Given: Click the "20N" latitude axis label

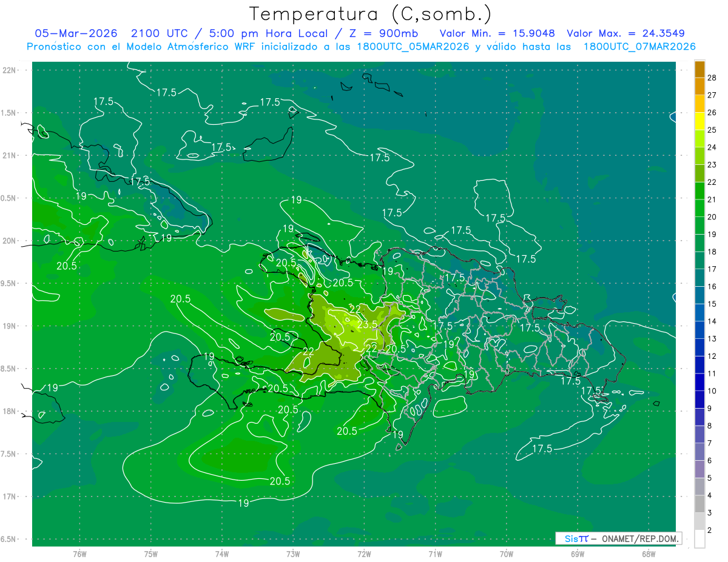Looking at the screenshot, I should point(9,241).
